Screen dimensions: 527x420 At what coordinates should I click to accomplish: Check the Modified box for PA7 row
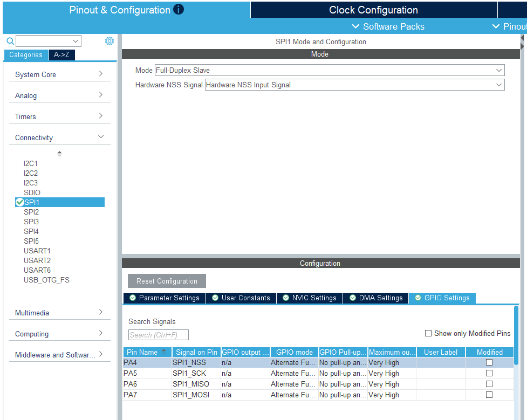[489, 395]
